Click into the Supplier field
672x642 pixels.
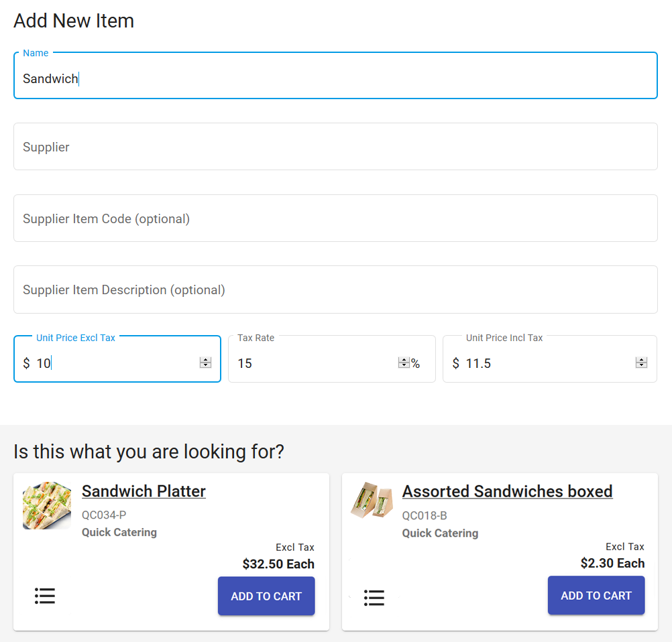coord(335,147)
